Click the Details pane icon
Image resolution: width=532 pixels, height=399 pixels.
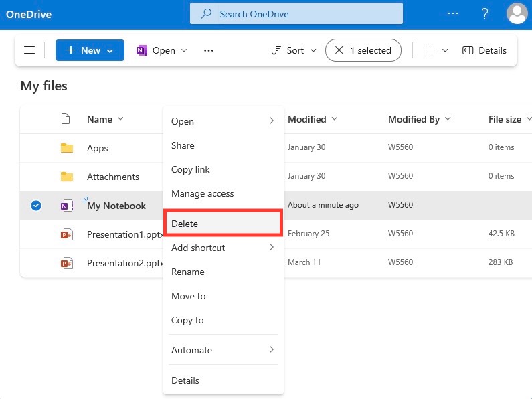click(x=468, y=51)
